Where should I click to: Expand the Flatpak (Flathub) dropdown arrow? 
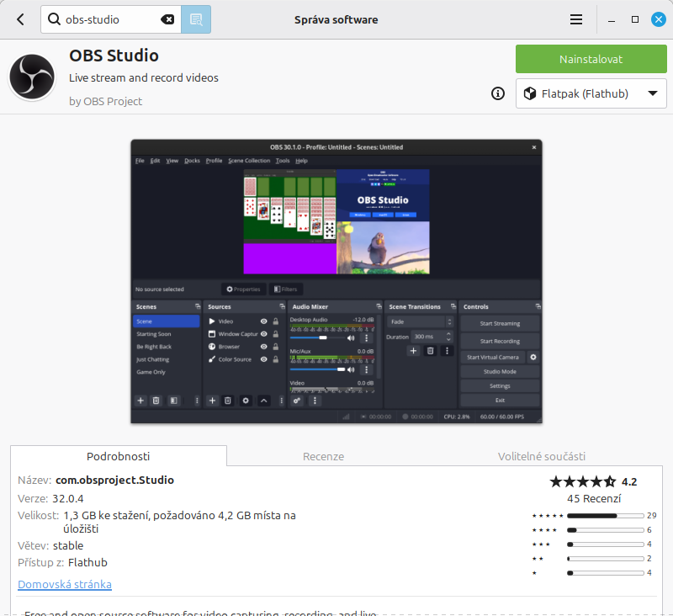pos(652,93)
